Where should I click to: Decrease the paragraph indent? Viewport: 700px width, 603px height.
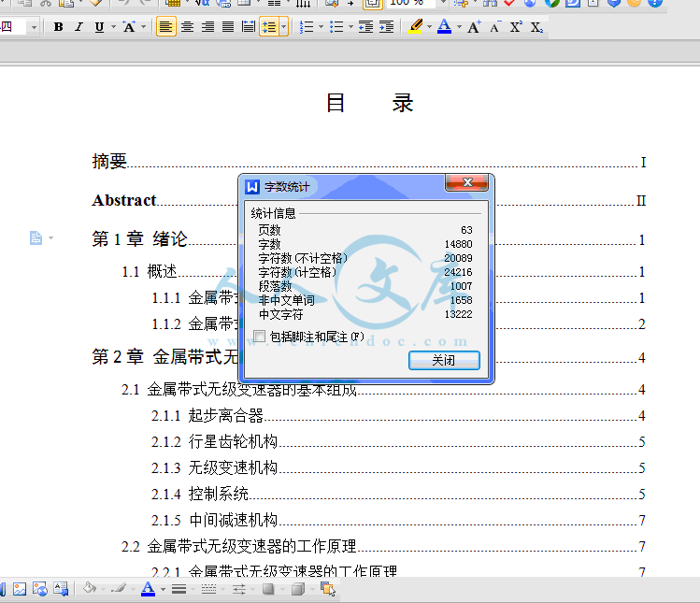coord(366,27)
